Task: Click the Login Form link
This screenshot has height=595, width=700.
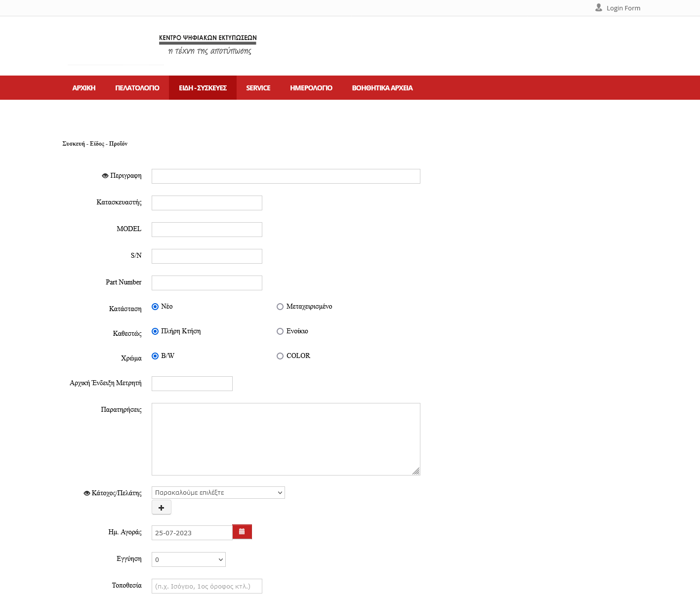Action: click(623, 8)
